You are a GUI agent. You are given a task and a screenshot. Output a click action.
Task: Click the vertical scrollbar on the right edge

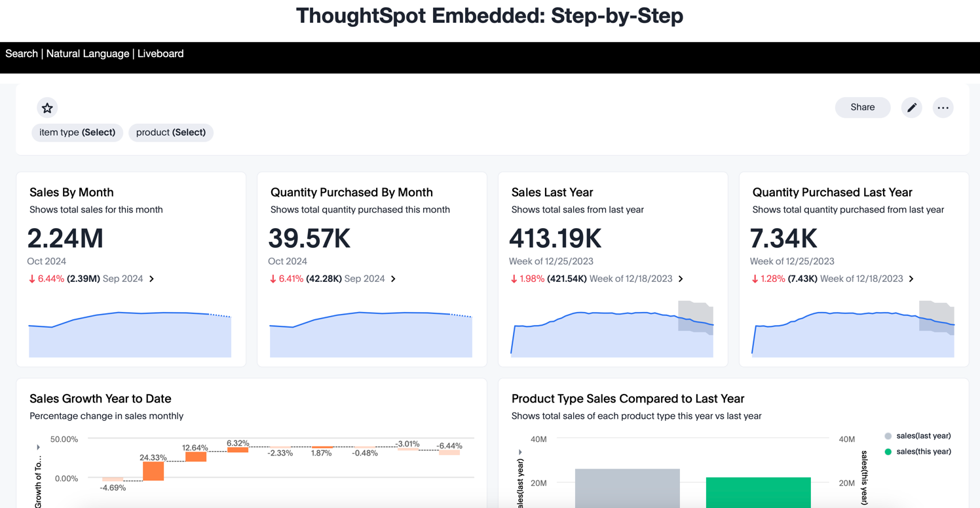[x=977, y=262]
